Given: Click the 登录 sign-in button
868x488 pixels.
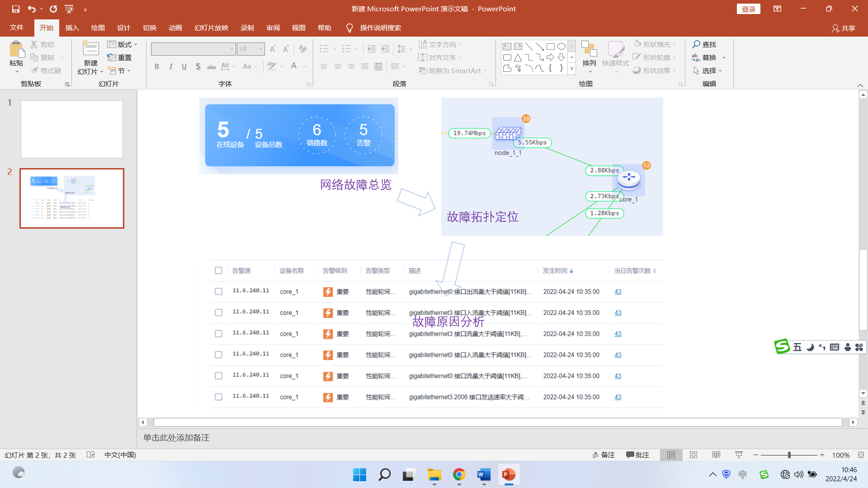Looking at the screenshot, I should 749,9.
